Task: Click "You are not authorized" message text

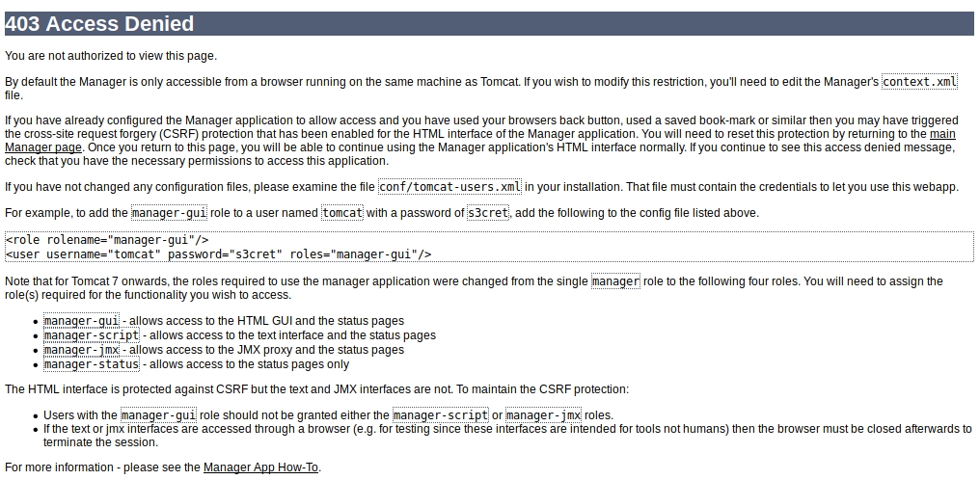Action: [111, 56]
